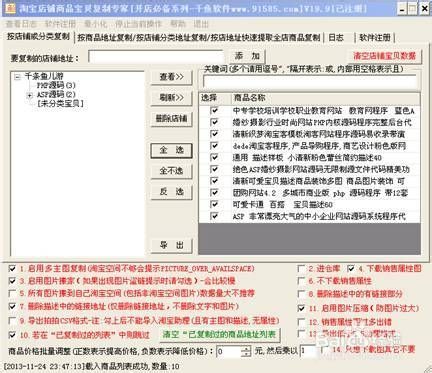Enable option 12 销售属性 checkbox
Image resolution: width=432 pixels, height=373 pixels.
(x=301, y=322)
